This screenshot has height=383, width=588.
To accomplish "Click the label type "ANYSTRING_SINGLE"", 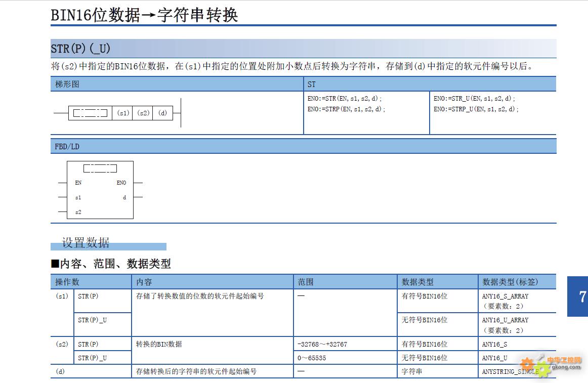I will [511, 372].
